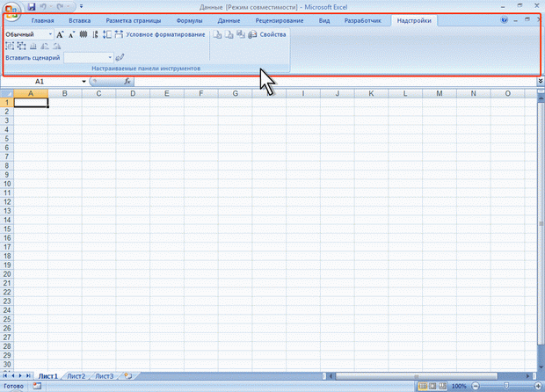Click the macro record icon in status bar

point(37,386)
